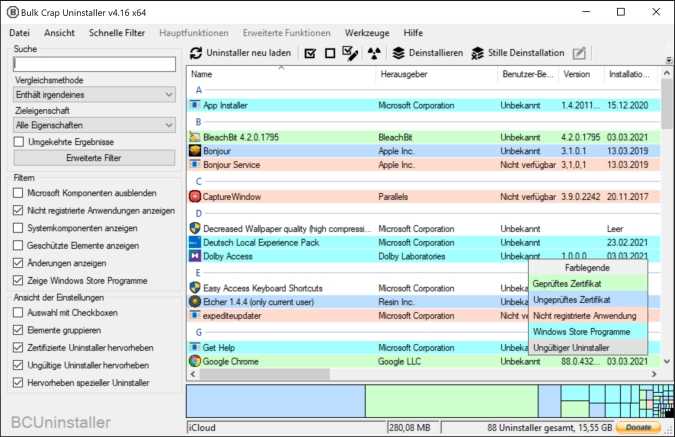Sort by the Benutzer-Be... column header
675x437 pixels.
[529, 74]
